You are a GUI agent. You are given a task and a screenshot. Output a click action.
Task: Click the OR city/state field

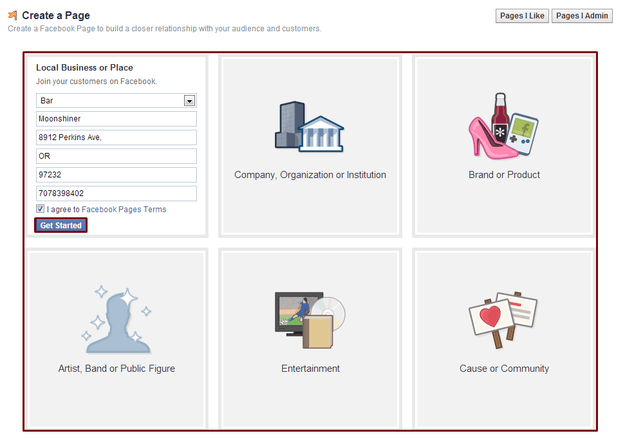[116, 156]
